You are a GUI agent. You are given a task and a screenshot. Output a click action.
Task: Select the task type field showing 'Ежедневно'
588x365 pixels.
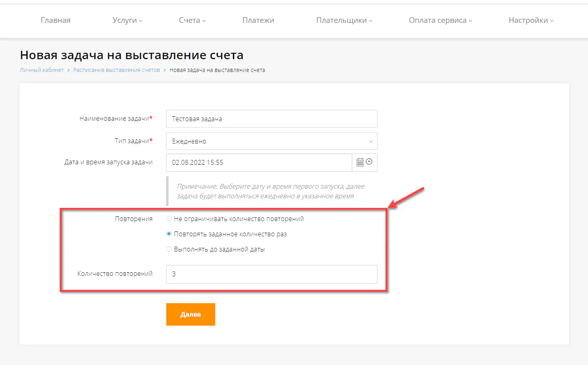point(271,141)
